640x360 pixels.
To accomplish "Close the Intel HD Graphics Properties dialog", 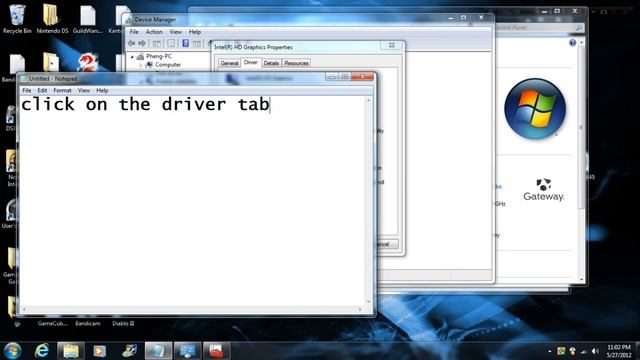I will click(391, 45).
